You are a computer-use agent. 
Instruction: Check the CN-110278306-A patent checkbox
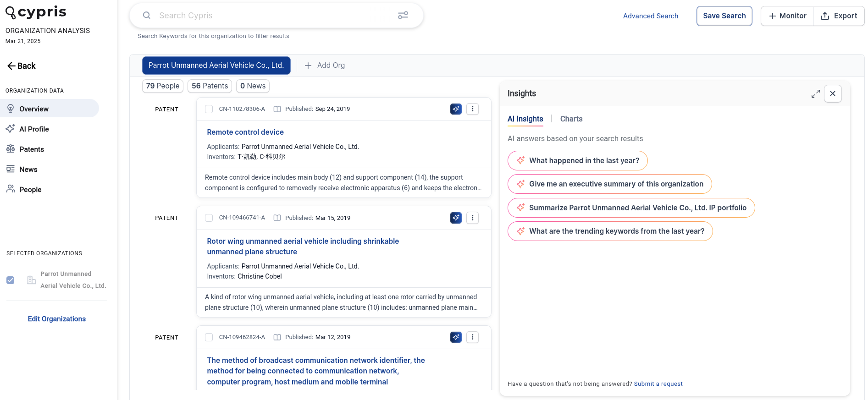tap(209, 109)
